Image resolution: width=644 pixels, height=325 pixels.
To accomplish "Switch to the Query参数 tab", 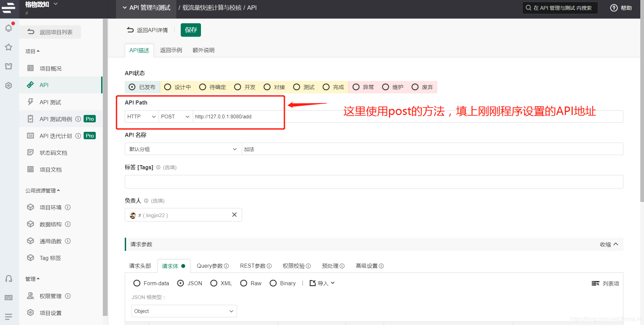I will 213,266.
